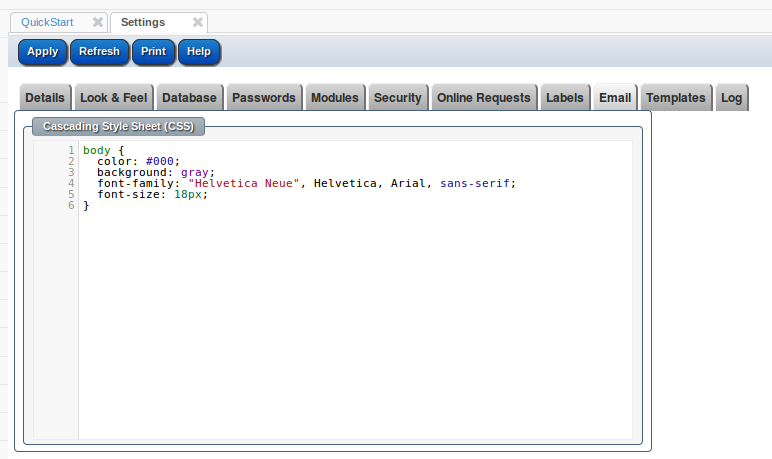Viewport: 772px width, 459px height.
Task: Switch to the Look & Feel tab
Action: coord(113,98)
